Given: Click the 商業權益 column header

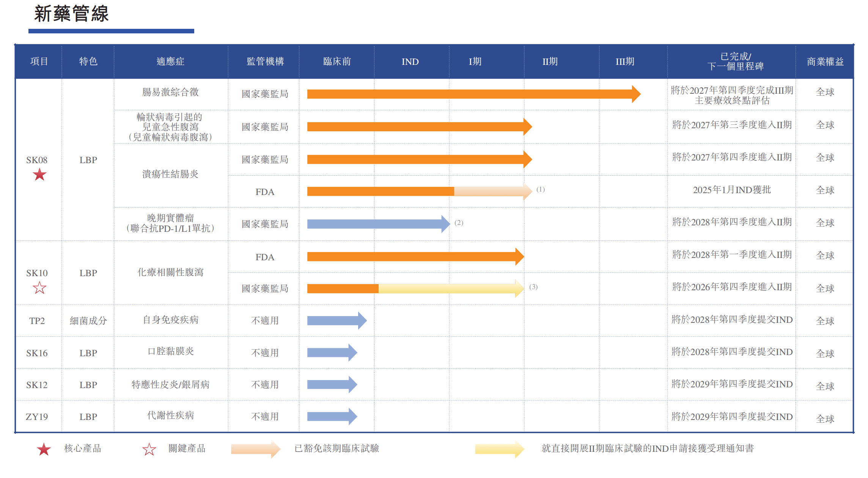Looking at the screenshot, I should click(825, 61).
